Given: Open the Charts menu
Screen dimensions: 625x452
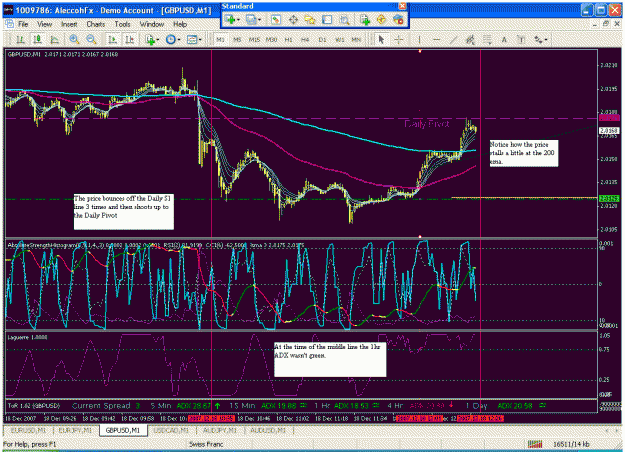Looking at the screenshot, I should [x=96, y=24].
